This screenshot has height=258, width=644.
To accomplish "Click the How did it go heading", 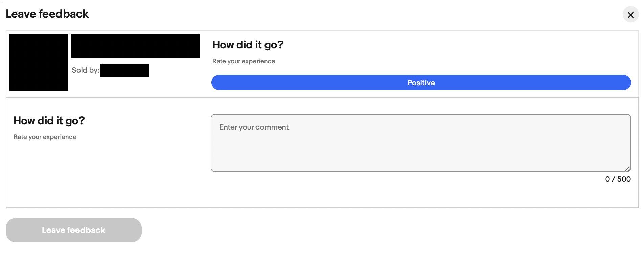I will pyautogui.click(x=248, y=44).
